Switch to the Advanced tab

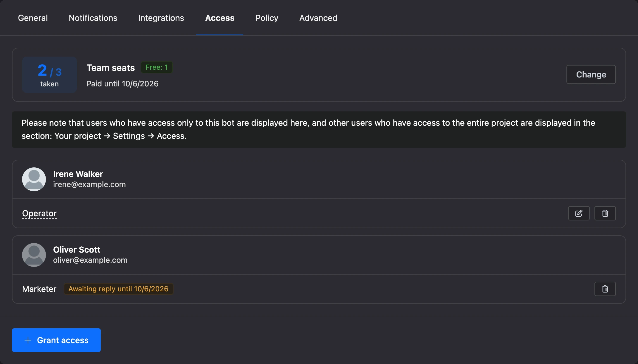click(318, 18)
